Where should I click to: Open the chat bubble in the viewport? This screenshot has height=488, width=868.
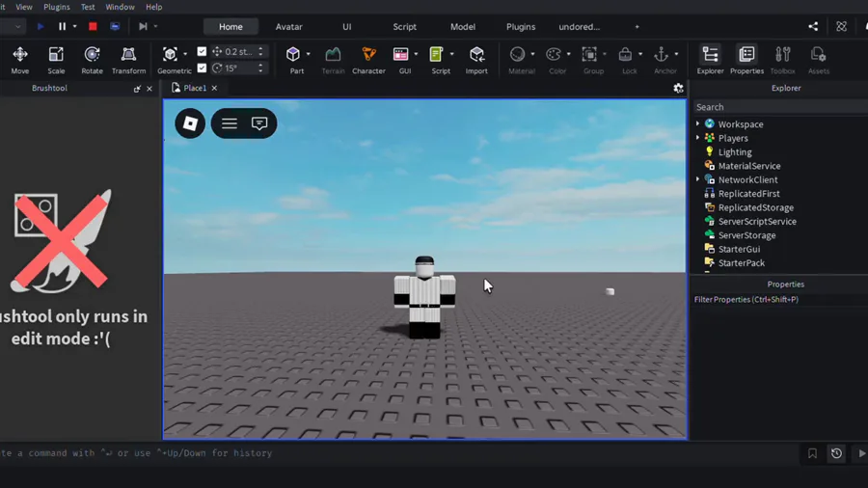point(259,123)
